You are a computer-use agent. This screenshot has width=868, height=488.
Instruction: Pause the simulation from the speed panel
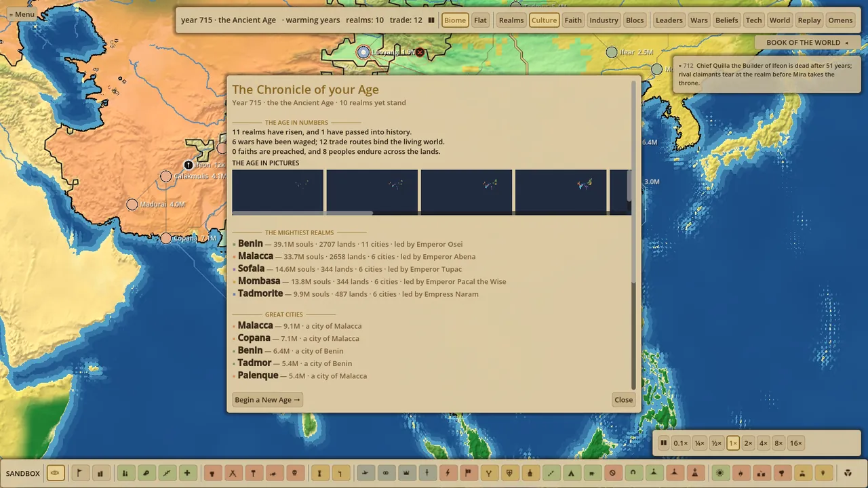click(x=664, y=443)
